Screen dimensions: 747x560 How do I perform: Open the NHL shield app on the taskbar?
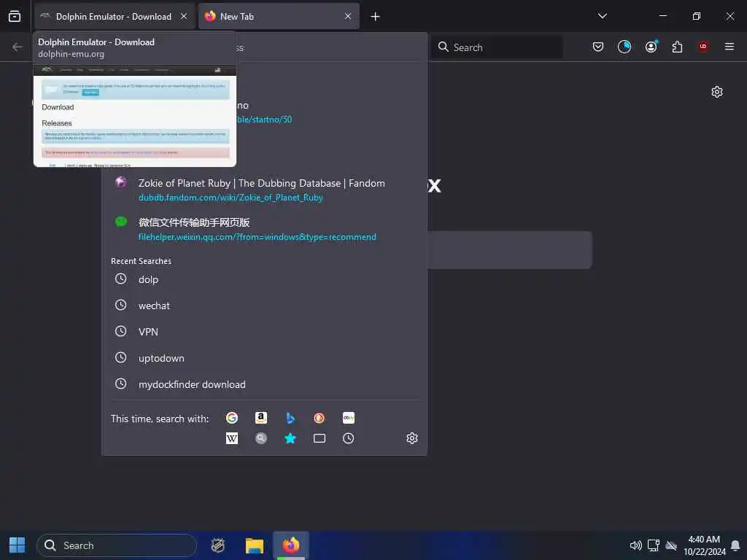217,545
